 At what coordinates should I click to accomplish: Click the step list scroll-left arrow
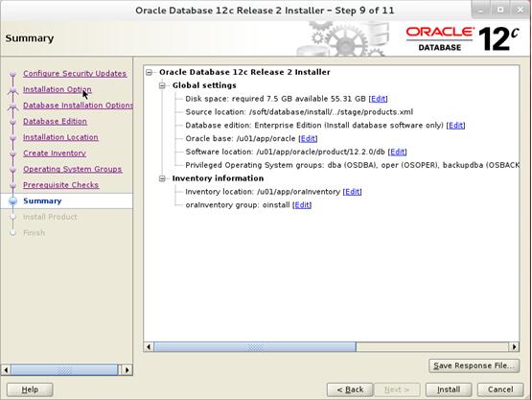pyautogui.click(x=6, y=369)
